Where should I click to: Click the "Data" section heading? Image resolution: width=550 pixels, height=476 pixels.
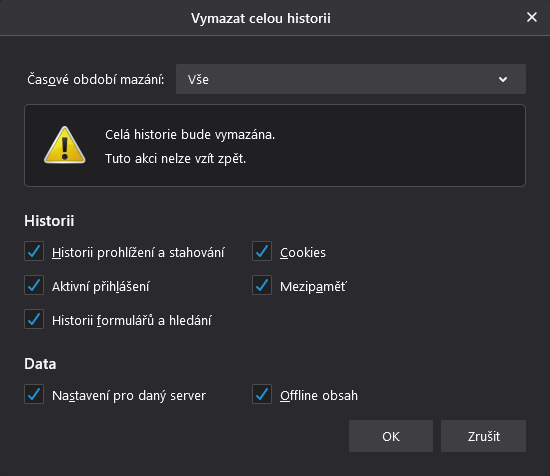(x=40, y=364)
